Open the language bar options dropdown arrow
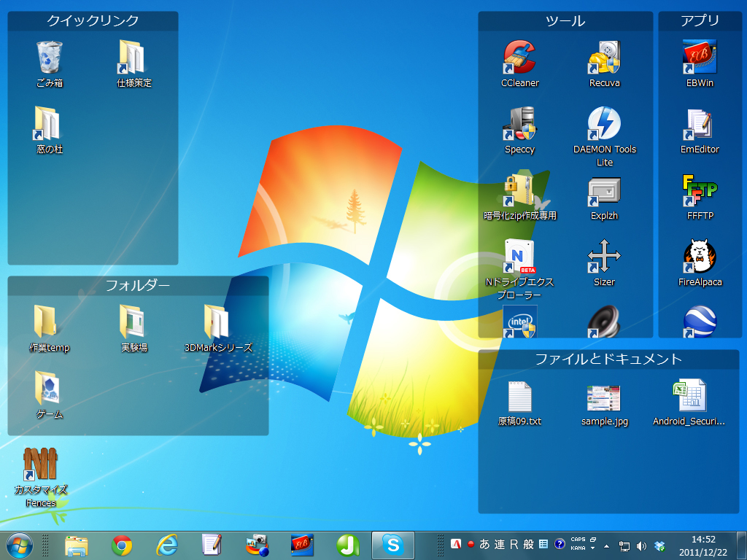The width and height of the screenshot is (747, 560). [593, 548]
